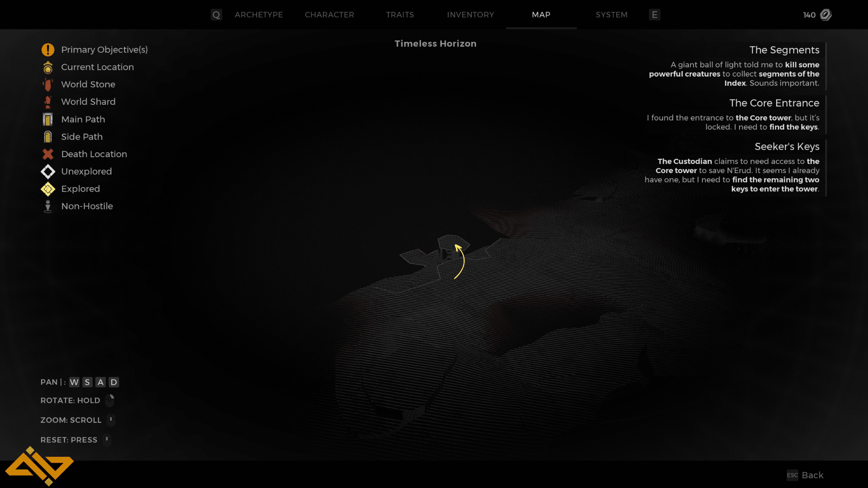Click the ESC key icon
Image resolution: width=868 pixels, height=488 pixels.
[792, 475]
